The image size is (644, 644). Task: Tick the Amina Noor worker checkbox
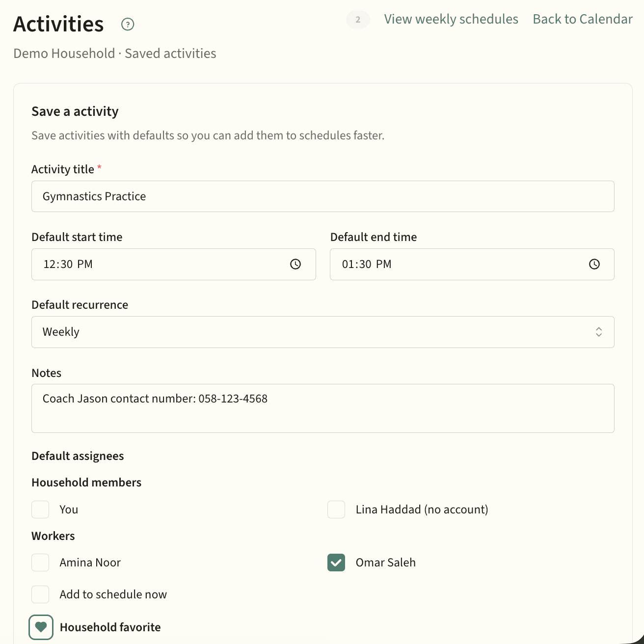click(40, 563)
